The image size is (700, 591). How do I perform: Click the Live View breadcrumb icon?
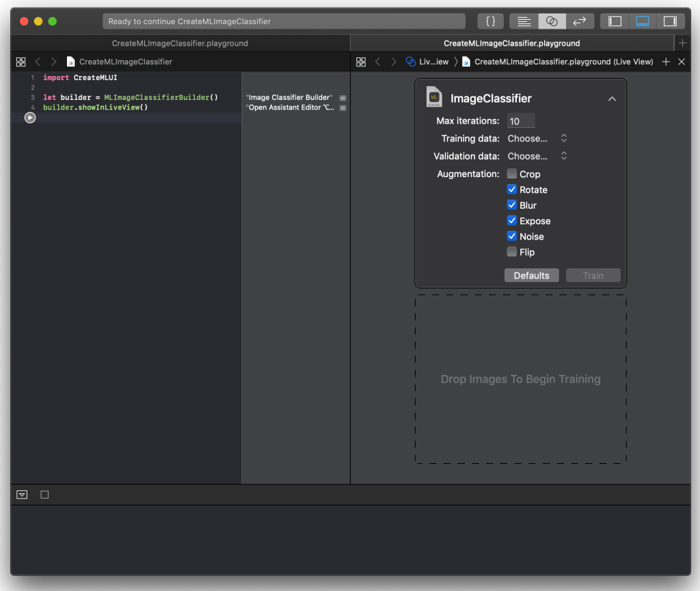(411, 62)
